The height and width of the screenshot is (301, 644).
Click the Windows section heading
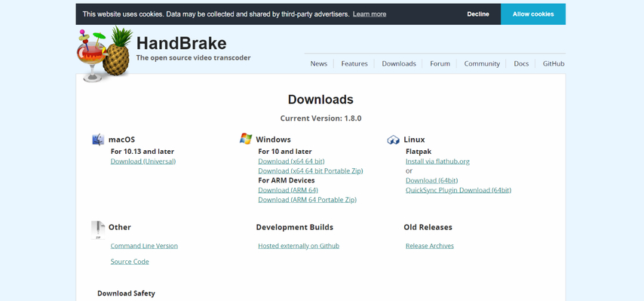[273, 140]
